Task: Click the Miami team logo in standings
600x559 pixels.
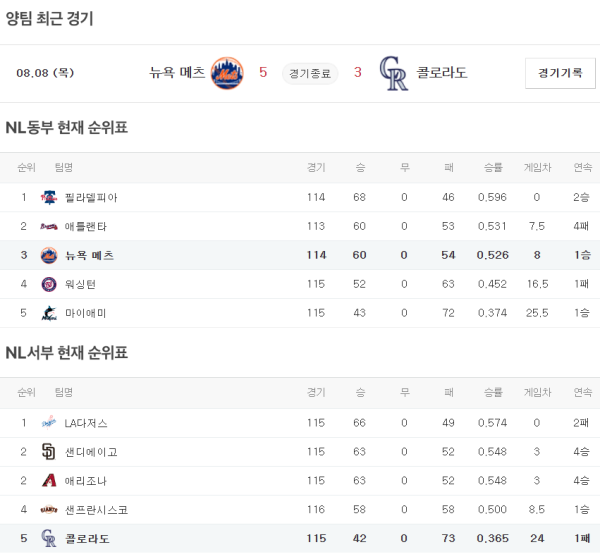Action: (x=48, y=313)
